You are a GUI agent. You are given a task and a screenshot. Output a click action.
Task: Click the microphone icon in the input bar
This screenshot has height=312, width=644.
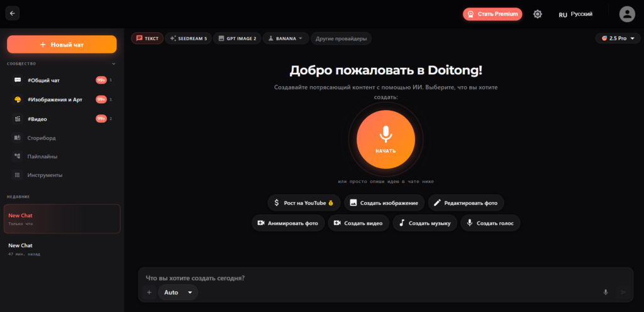606,292
